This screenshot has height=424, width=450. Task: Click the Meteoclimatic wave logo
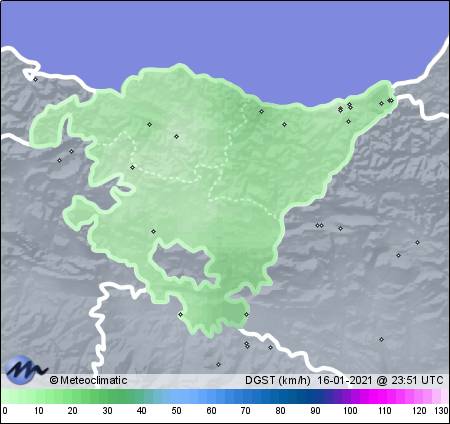(25, 369)
